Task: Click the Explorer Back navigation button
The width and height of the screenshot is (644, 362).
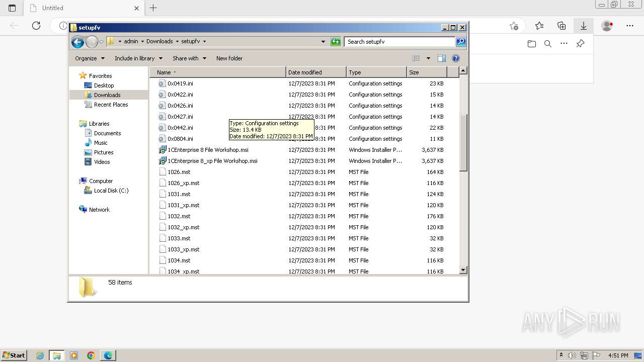Action: (77, 42)
